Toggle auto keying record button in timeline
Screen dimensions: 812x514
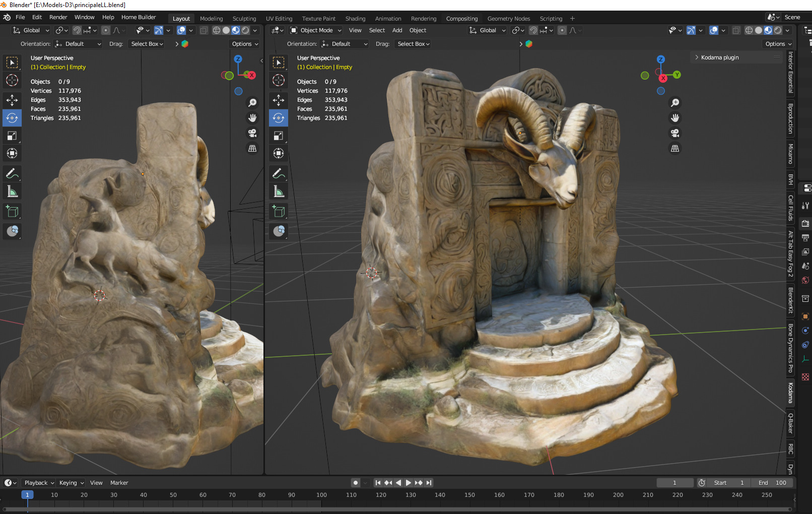point(356,483)
